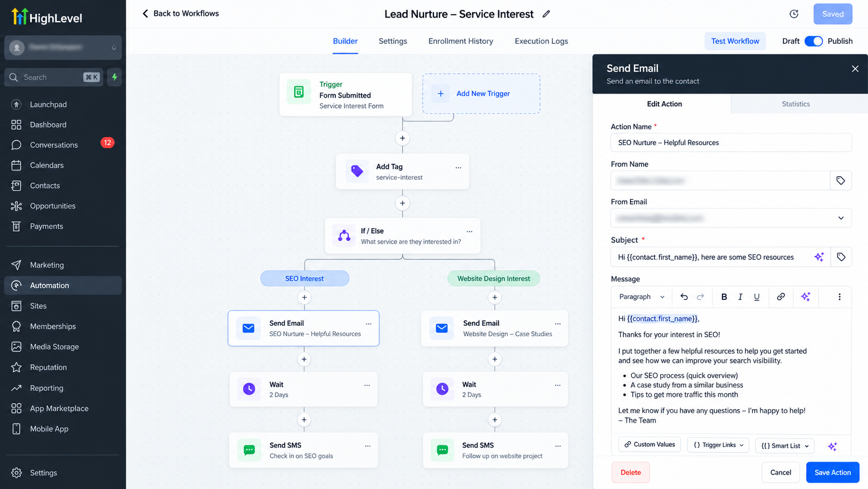Open options for Send SMS SEO goals step

pos(368,446)
